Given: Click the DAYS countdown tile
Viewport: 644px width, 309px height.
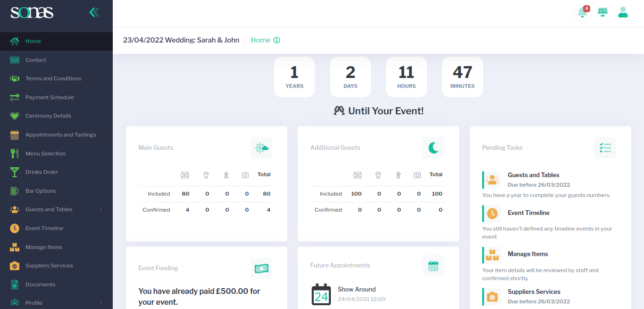Looking at the screenshot, I should pos(351,77).
